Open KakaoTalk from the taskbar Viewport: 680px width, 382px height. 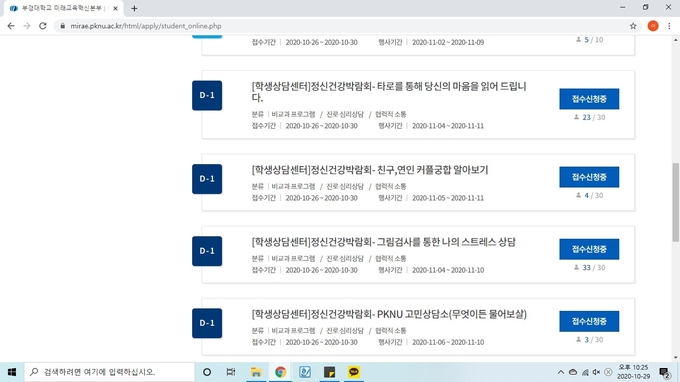pos(354,372)
